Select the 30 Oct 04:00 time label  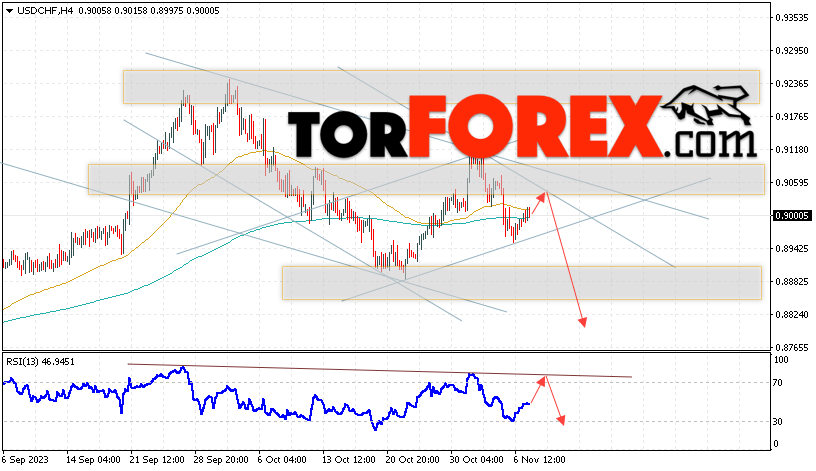pos(477,460)
